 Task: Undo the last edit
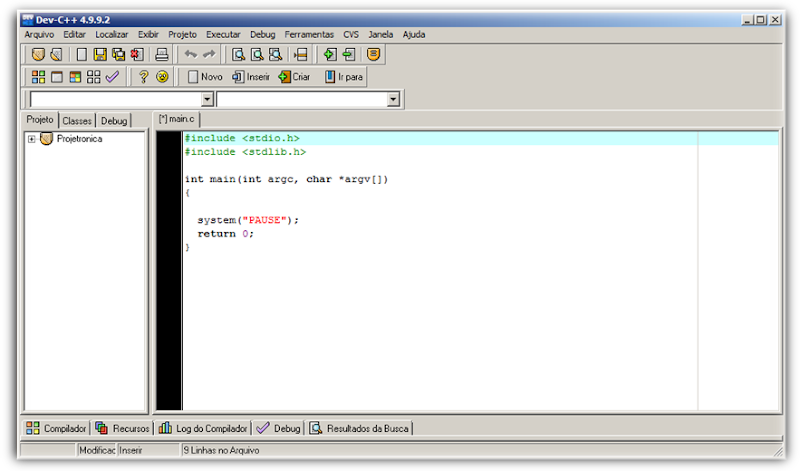[191, 54]
